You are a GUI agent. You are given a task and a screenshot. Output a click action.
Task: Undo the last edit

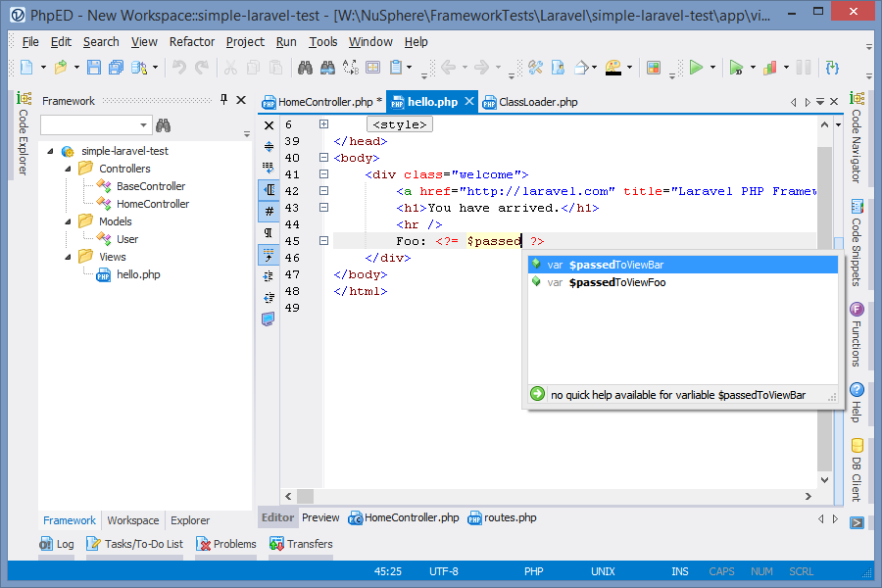pyautogui.click(x=180, y=67)
